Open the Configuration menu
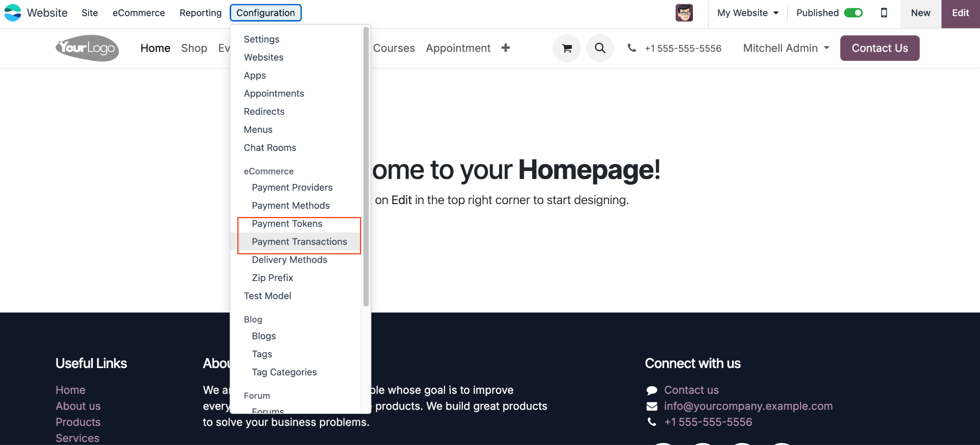 point(266,13)
